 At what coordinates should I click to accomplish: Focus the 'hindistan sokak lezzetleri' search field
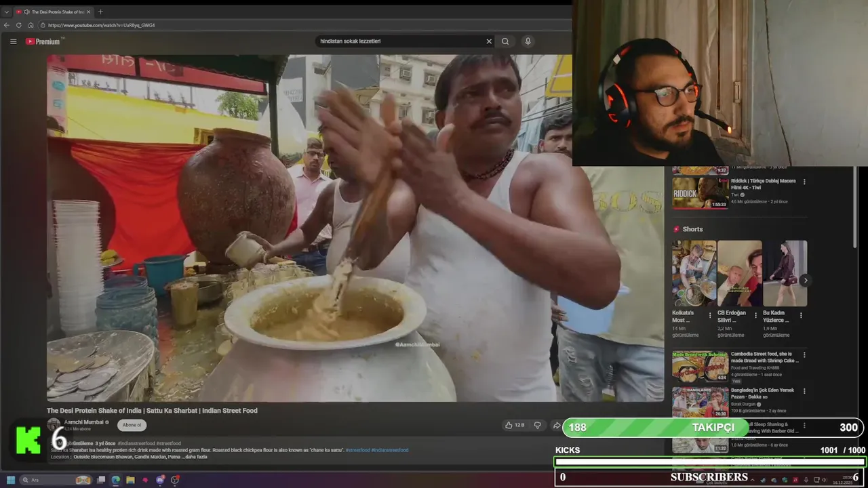400,41
